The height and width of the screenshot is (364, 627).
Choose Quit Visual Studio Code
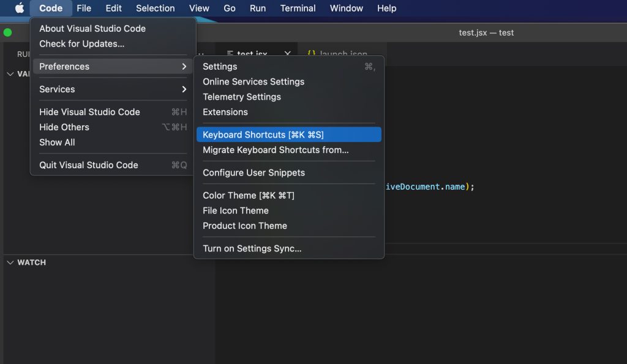[88, 165]
